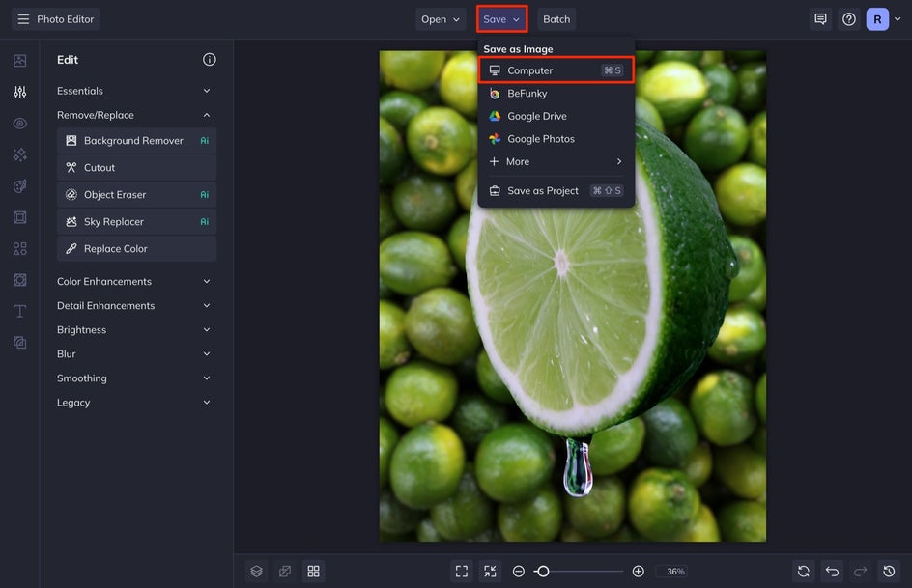Click the R user avatar
912x588 pixels.
click(877, 19)
